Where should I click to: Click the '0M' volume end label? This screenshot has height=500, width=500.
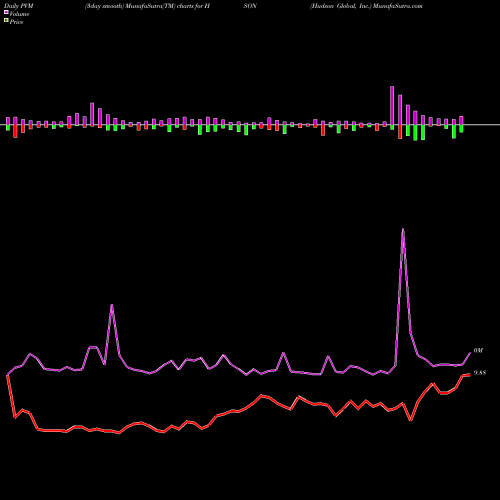point(478,351)
